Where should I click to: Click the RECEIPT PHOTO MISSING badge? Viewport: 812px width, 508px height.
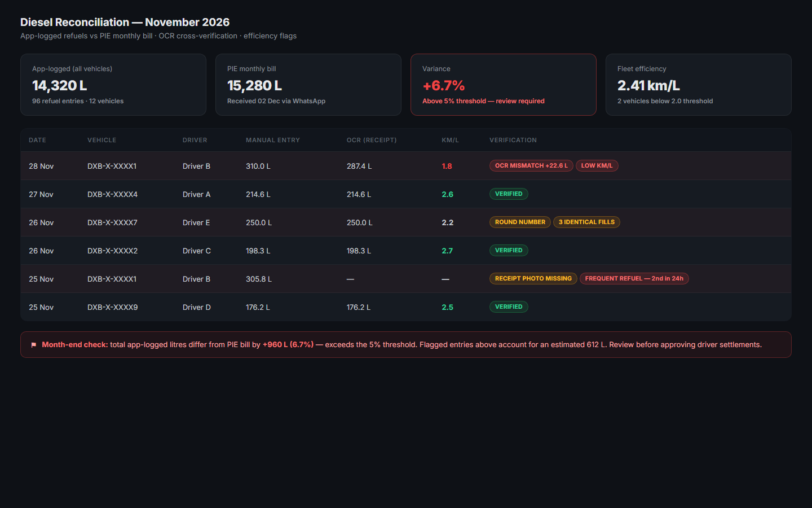click(x=533, y=278)
